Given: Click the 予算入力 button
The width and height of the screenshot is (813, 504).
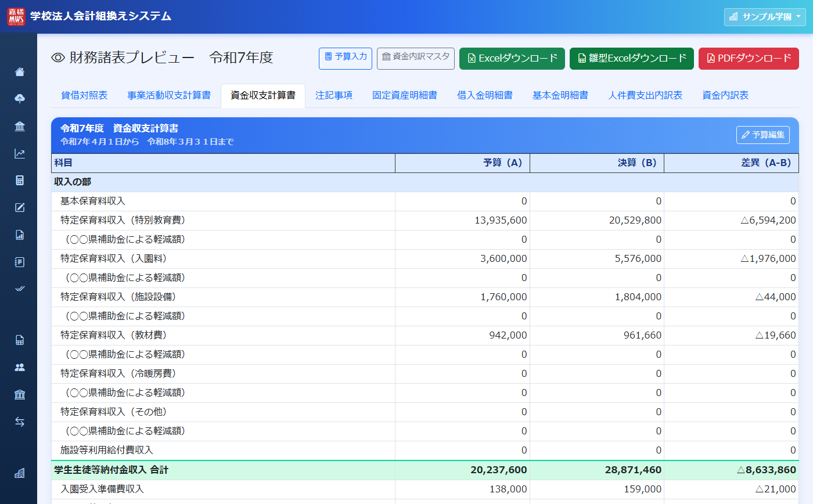Looking at the screenshot, I should click(346, 58).
